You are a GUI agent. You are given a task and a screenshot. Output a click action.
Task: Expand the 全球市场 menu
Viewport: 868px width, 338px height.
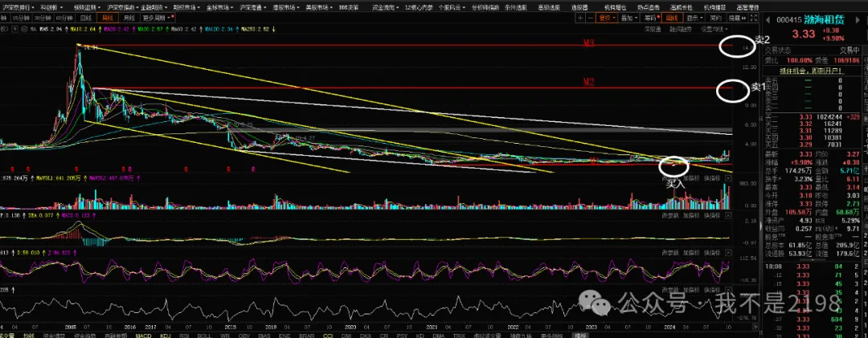click(220, 8)
